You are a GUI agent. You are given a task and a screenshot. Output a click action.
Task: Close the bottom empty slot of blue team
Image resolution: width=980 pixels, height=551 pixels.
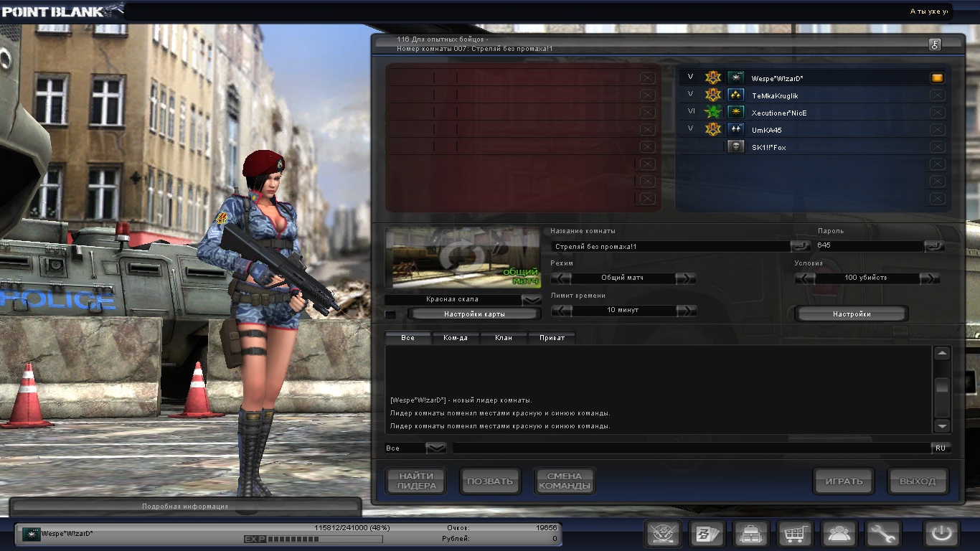pos(937,199)
